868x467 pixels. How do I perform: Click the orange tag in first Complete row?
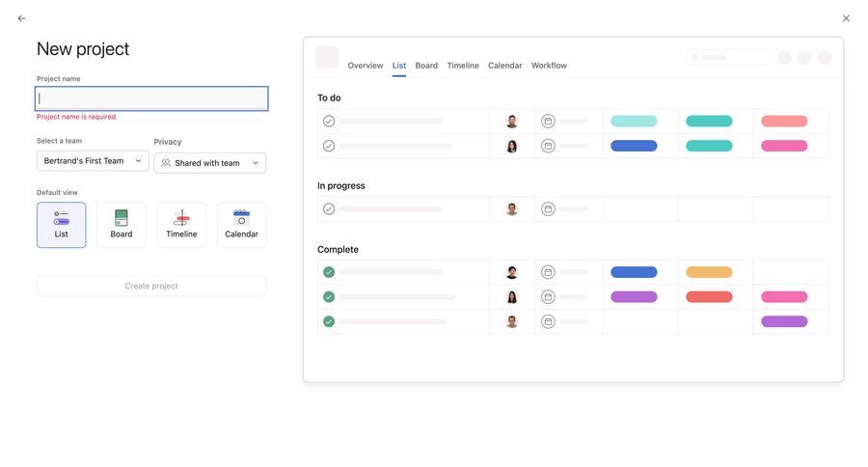pyautogui.click(x=709, y=272)
